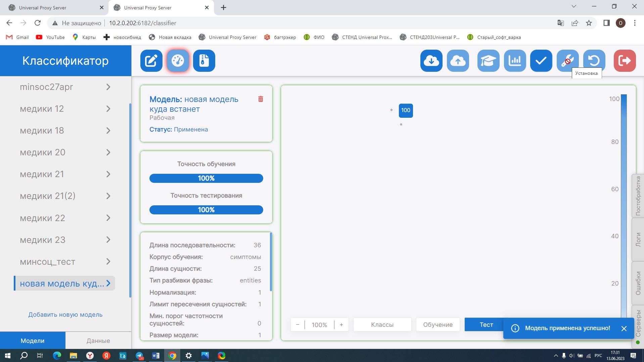This screenshot has width=644, height=362.
Task: Click the archive file icon button
Action: click(204, 61)
